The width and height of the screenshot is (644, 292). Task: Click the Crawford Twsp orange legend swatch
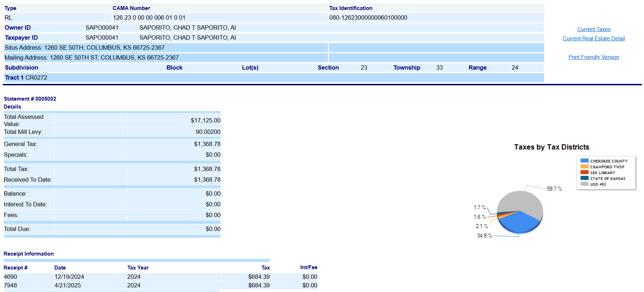pyautogui.click(x=584, y=167)
